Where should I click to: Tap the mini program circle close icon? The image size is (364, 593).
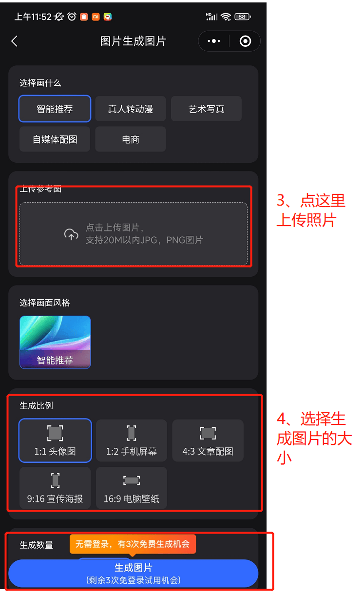pos(246,41)
